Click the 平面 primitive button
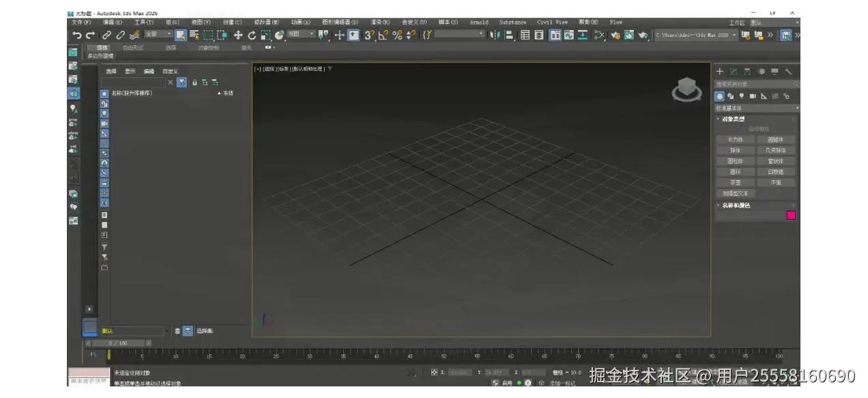This screenshot has width=868, height=398. [776, 182]
